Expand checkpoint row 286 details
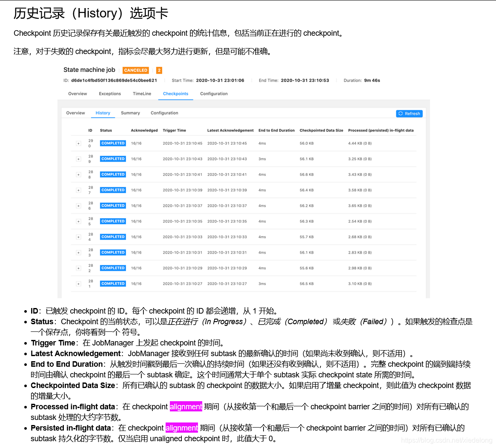496x448 pixels. (x=78, y=206)
